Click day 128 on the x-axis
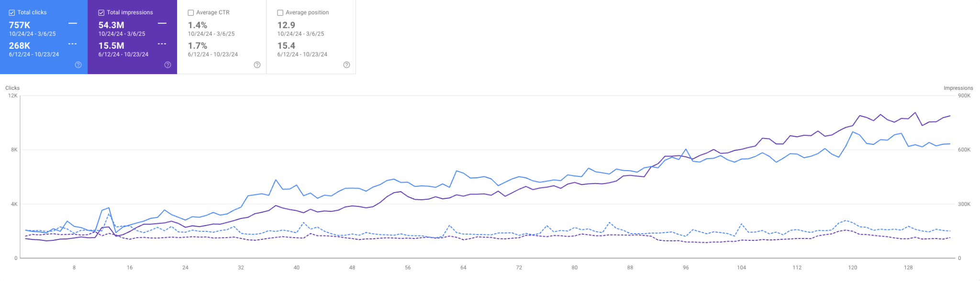This screenshot has width=980, height=281. click(x=908, y=268)
